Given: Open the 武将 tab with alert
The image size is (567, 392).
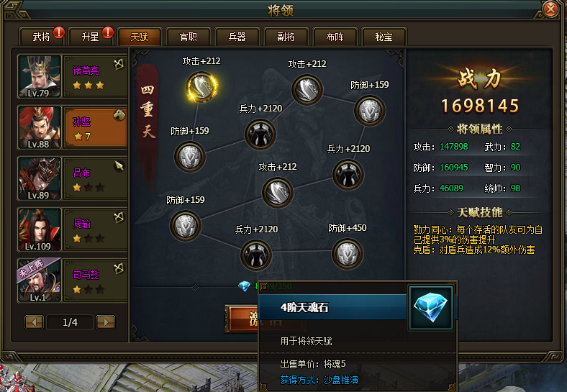Looking at the screenshot, I should (41, 37).
